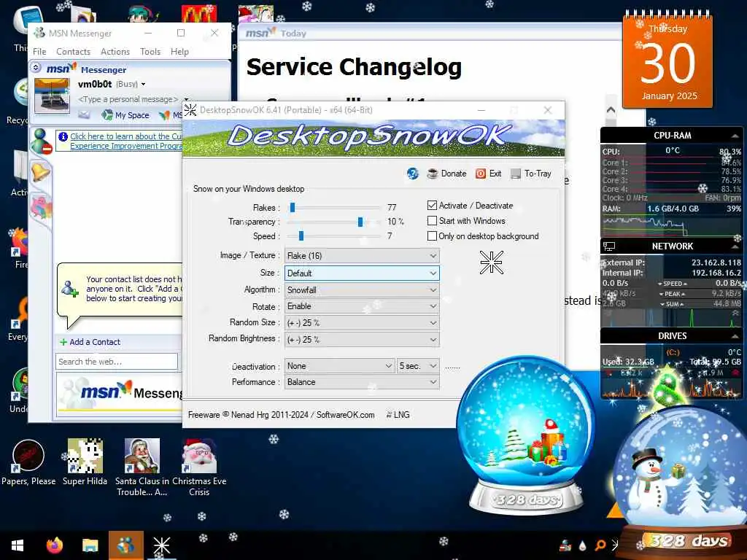Open Firefox from the taskbar
Image resolution: width=747 pixels, height=560 pixels.
[x=54, y=545]
